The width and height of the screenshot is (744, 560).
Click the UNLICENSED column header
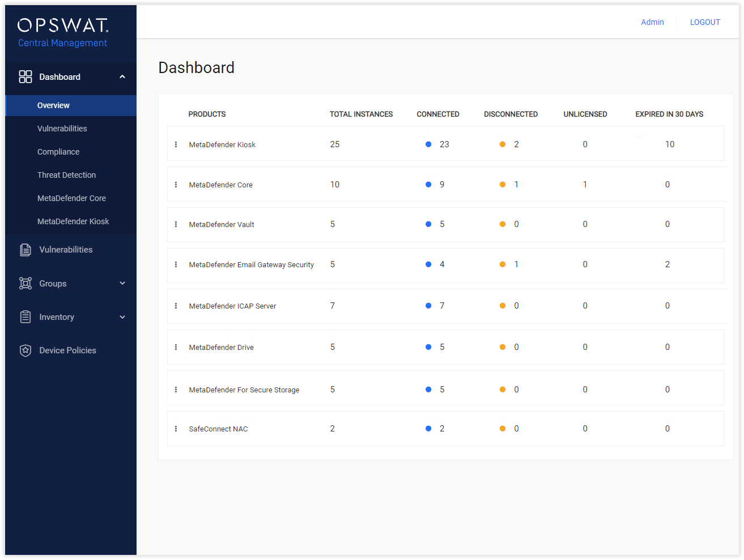[x=585, y=114]
